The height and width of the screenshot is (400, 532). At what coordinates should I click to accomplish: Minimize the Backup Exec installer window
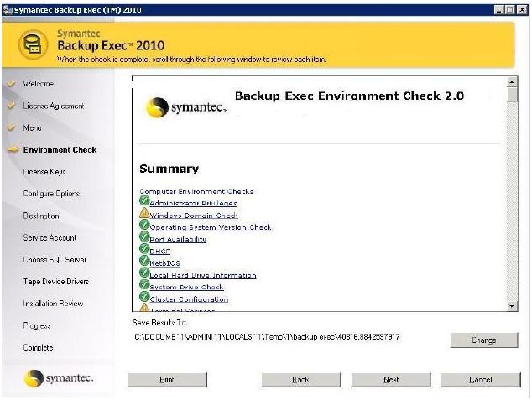pyautogui.click(x=498, y=10)
